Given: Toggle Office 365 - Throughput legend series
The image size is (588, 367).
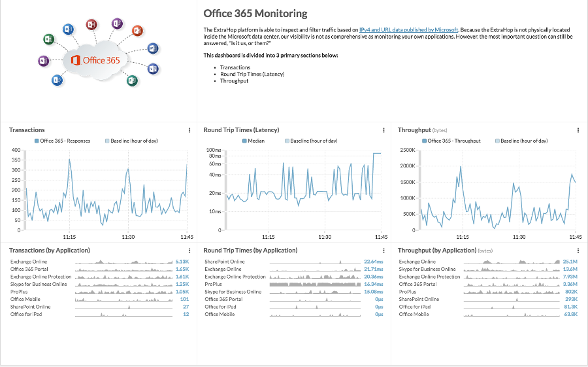Looking at the screenshot, I should coord(451,141).
